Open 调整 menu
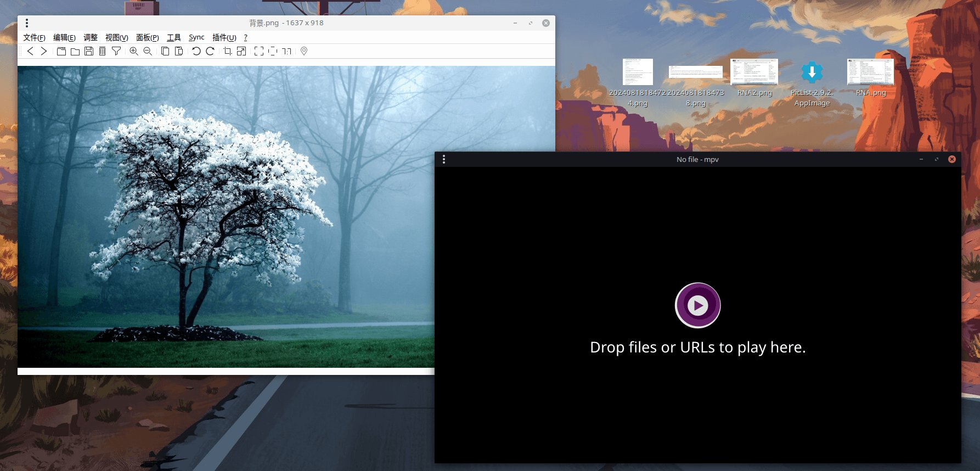980x471 pixels. [91, 37]
